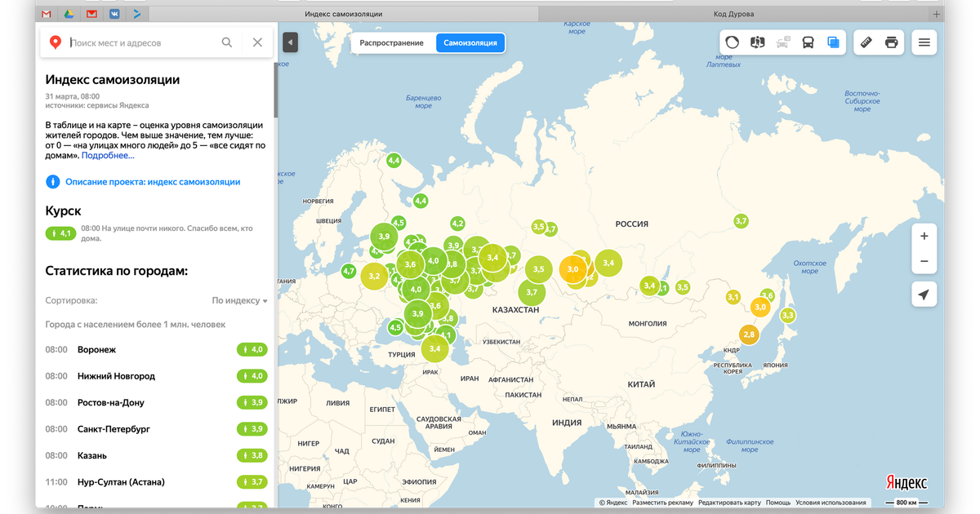Zoom in with the plus button
980x514 pixels.
[x=924, y=236]
